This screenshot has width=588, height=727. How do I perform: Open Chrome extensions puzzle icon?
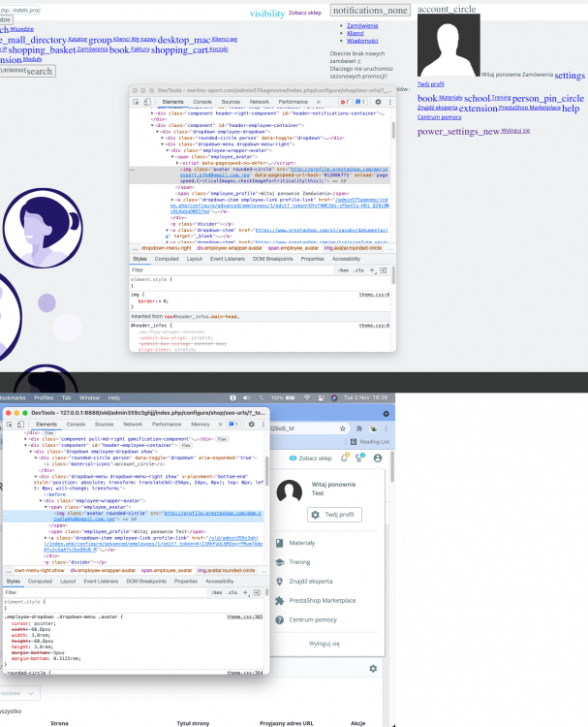point(359,428)
